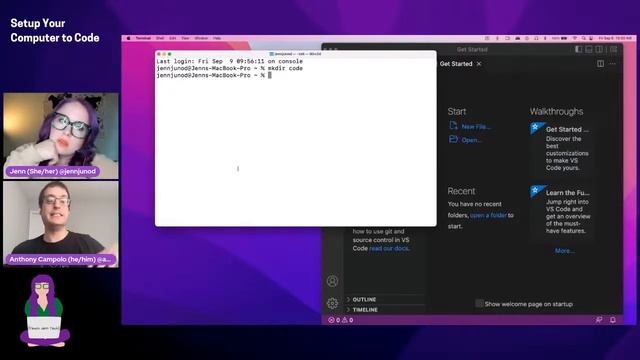Click the New File document icon
Screen dimensions: 640x360
pyautogui.click(x=453, y=126)
